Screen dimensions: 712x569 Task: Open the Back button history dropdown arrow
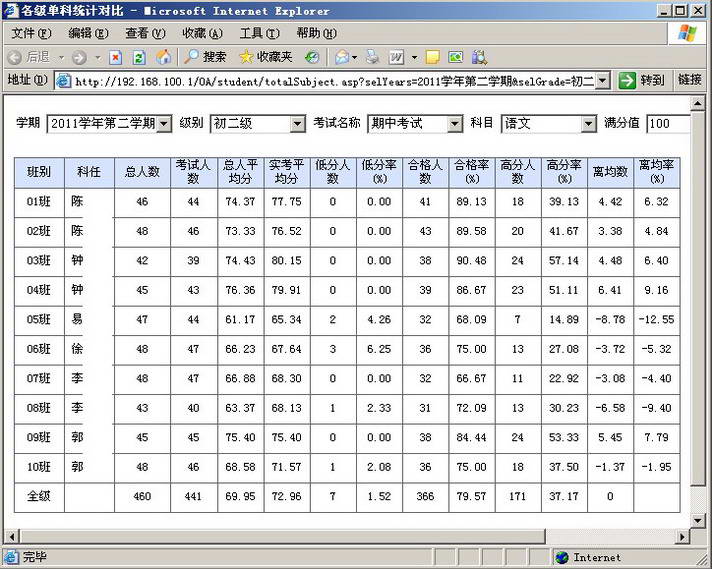click(x=61, y=58)
